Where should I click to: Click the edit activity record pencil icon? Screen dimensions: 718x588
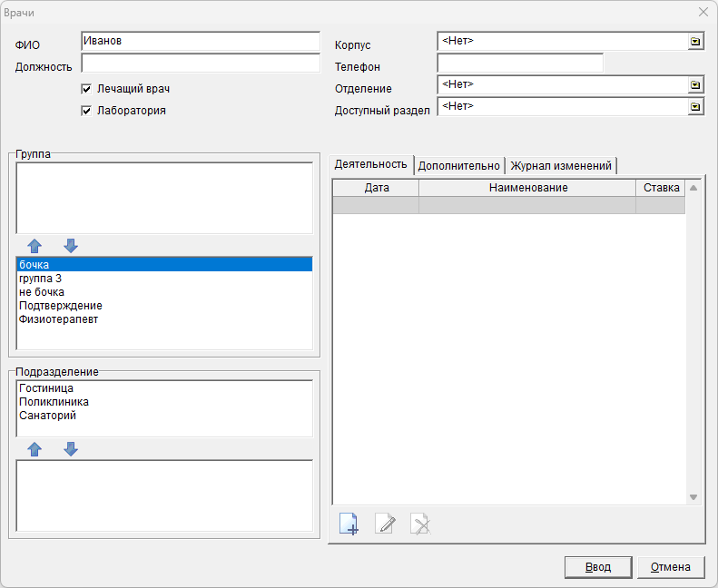(385, 524)
